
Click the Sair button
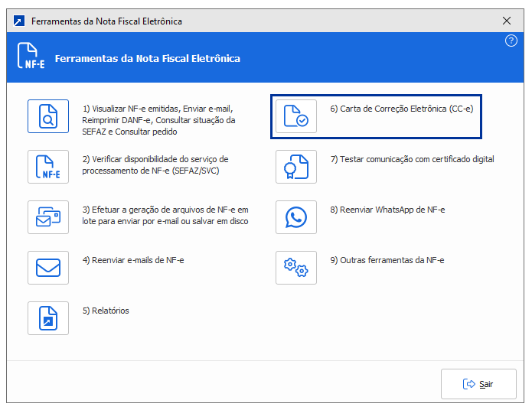(x=478, y=384)
